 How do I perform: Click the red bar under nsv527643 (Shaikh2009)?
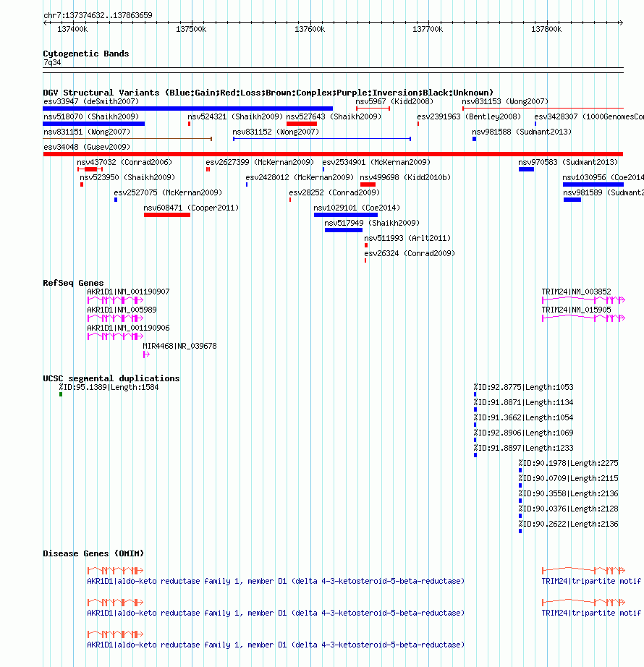pos(302,124)
